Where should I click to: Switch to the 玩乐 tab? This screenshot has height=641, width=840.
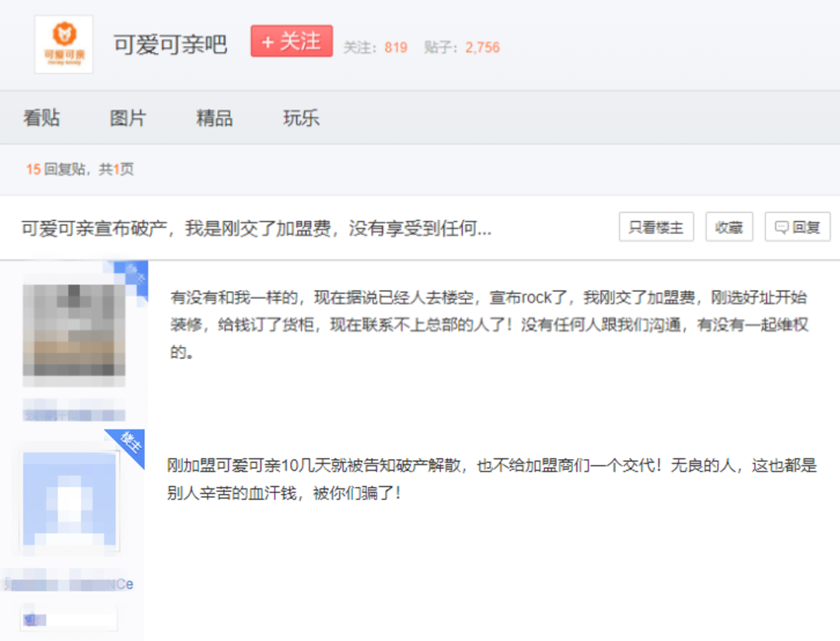(x=301, y=118)
